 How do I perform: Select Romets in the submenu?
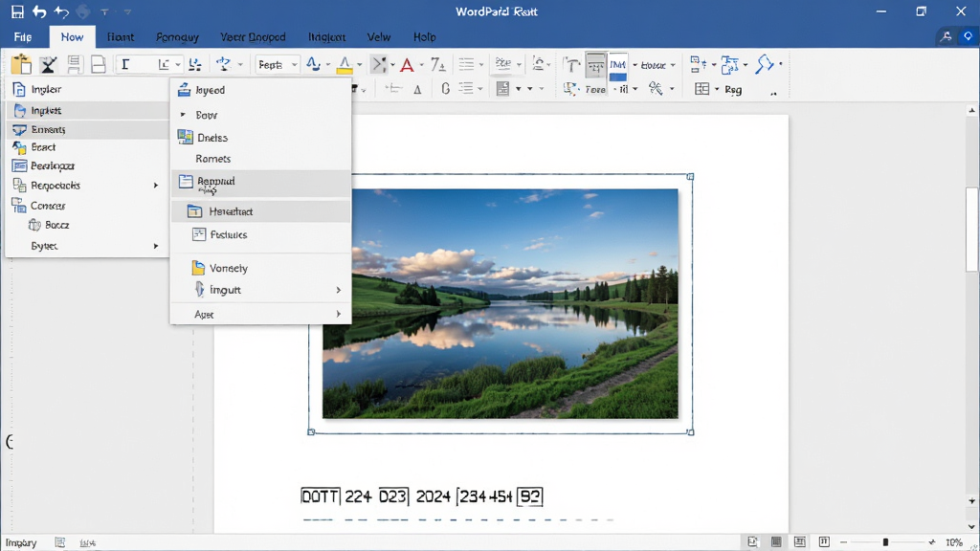(261, 159)
